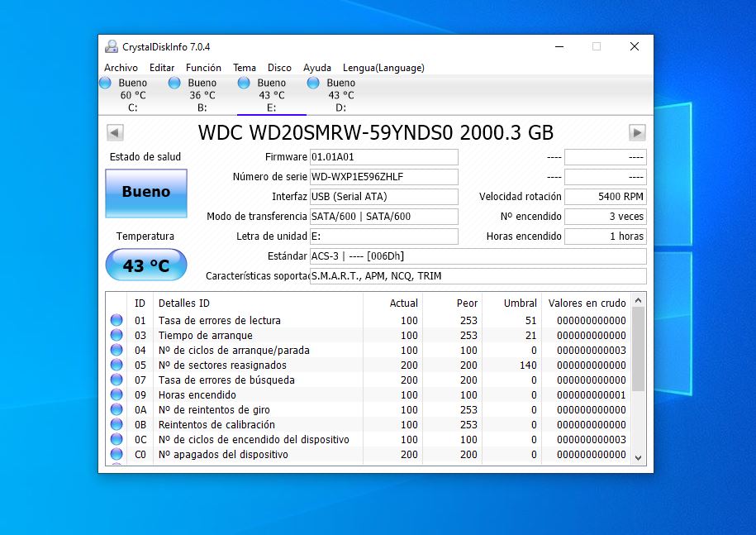
Task: Click the status circle beside Reintentos de calibración
Action: click(114, 424)
